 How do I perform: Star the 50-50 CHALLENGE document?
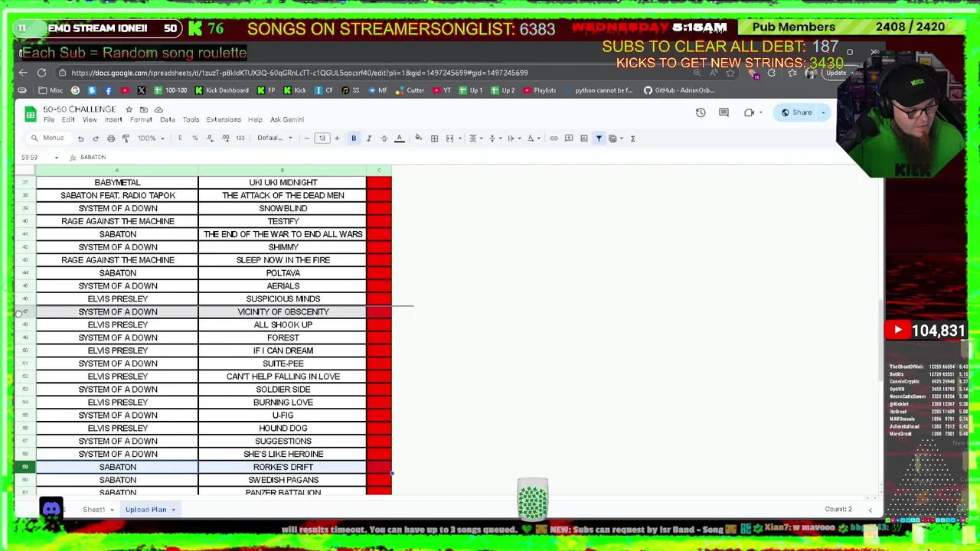point(129,109)
